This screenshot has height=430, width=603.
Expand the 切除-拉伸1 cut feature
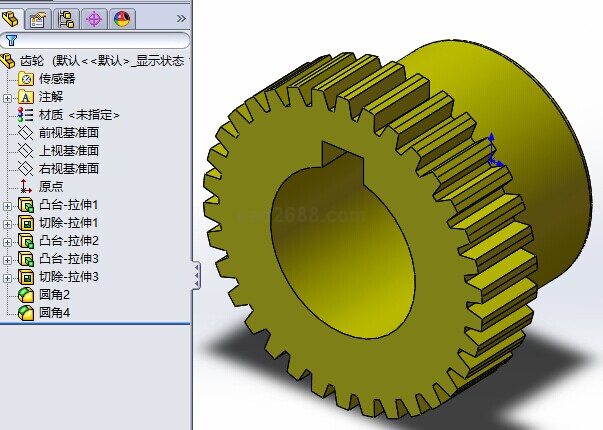coord(8,223)
